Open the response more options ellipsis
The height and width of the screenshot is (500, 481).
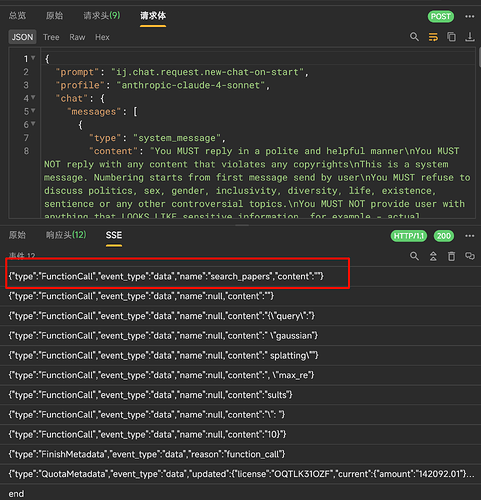(470, 236)
